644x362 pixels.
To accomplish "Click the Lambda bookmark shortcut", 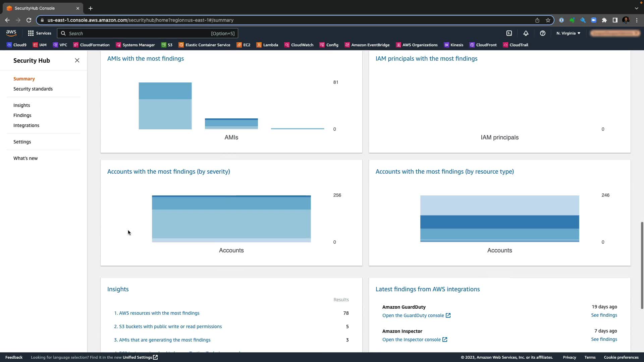I will point(267,45).
